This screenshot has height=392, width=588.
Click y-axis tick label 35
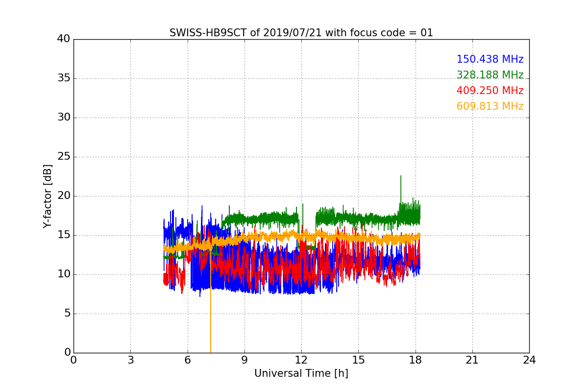coord(64,78)
